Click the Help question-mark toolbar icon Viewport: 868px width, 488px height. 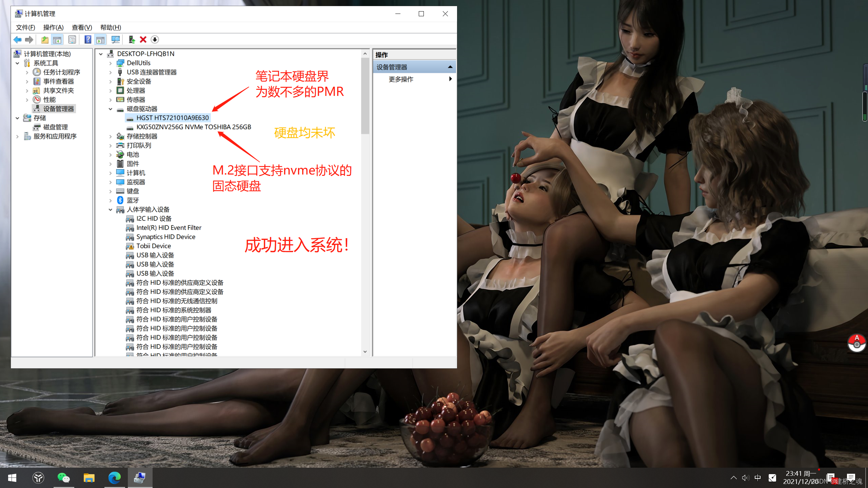(88, 40)
